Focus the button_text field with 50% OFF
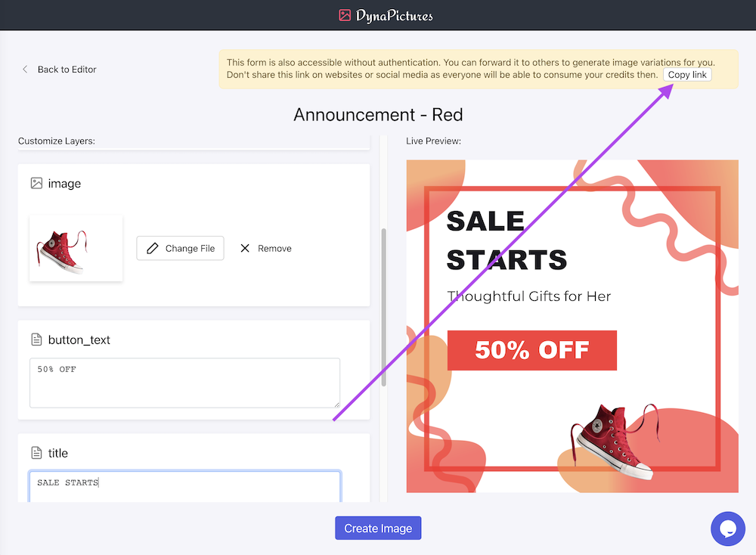 point(184,383)
